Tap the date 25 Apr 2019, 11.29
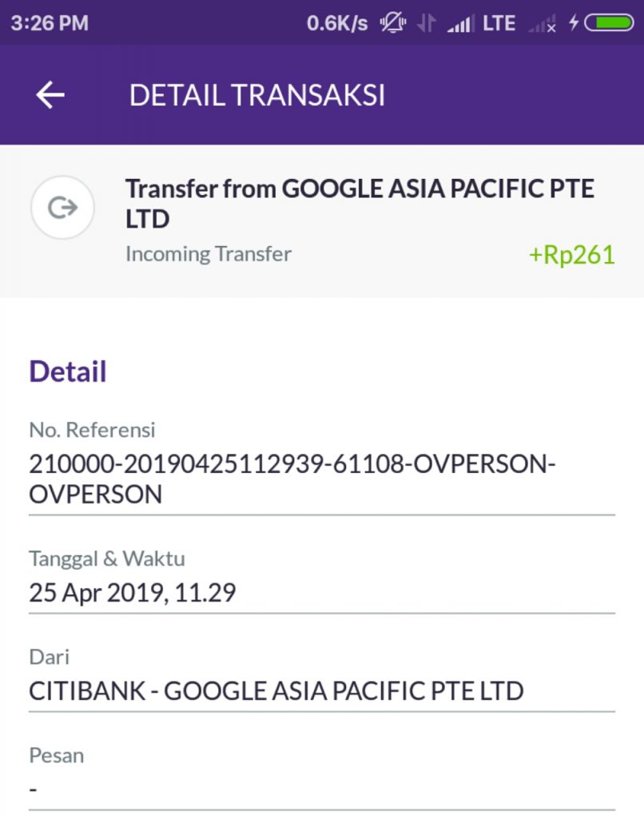 (x=133, y=593)
